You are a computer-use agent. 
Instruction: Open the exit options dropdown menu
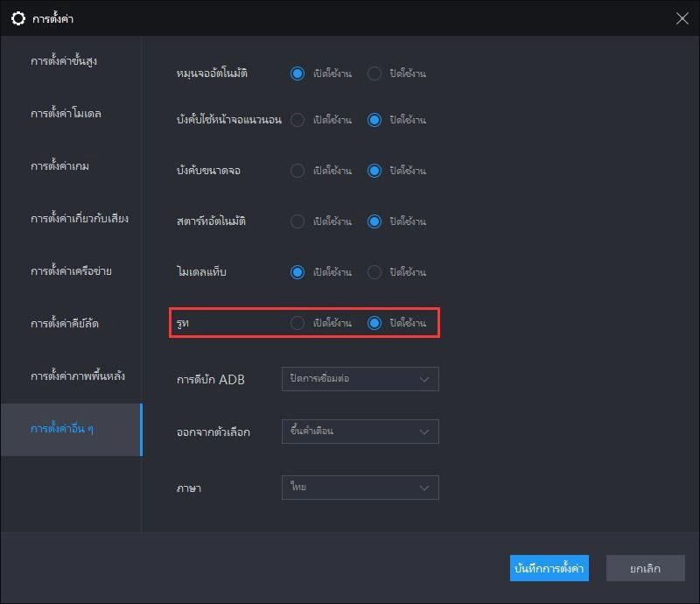pos(360,431)
